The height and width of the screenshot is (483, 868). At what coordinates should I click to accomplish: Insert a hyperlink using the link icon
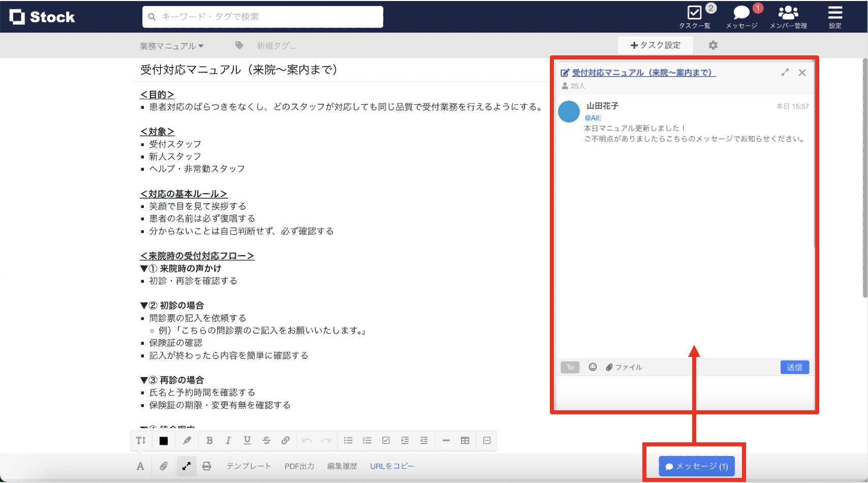pos(285,440)
